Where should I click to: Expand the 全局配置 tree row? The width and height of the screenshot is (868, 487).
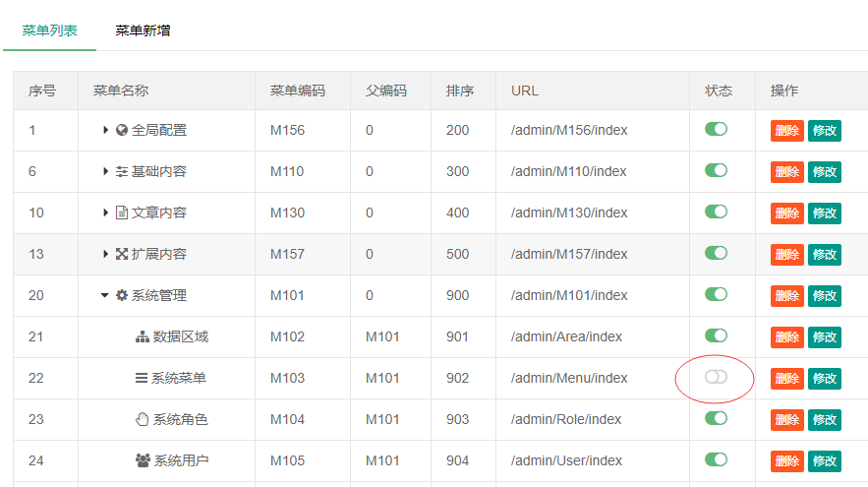[106, 130]
